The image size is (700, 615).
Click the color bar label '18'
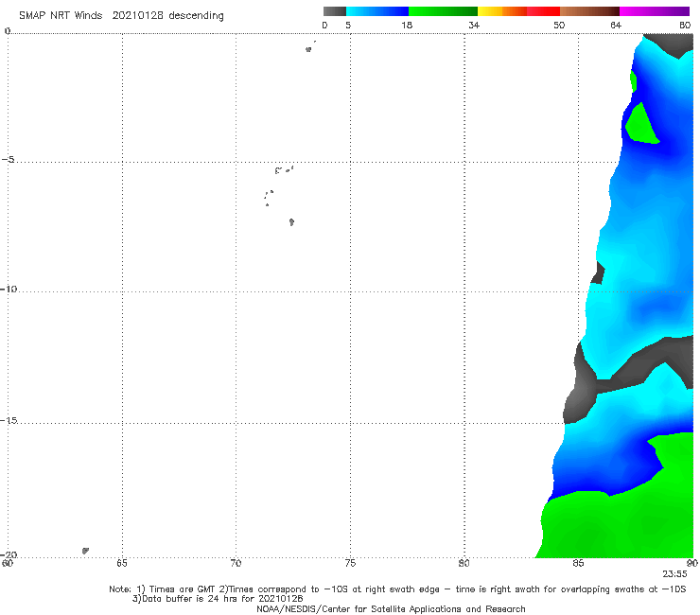(x=407, y=26)
